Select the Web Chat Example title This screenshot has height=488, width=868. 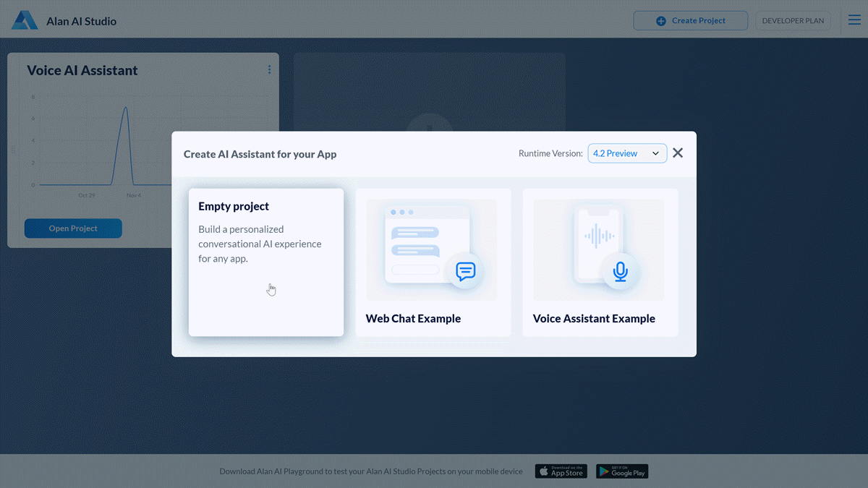coord(413,319)
